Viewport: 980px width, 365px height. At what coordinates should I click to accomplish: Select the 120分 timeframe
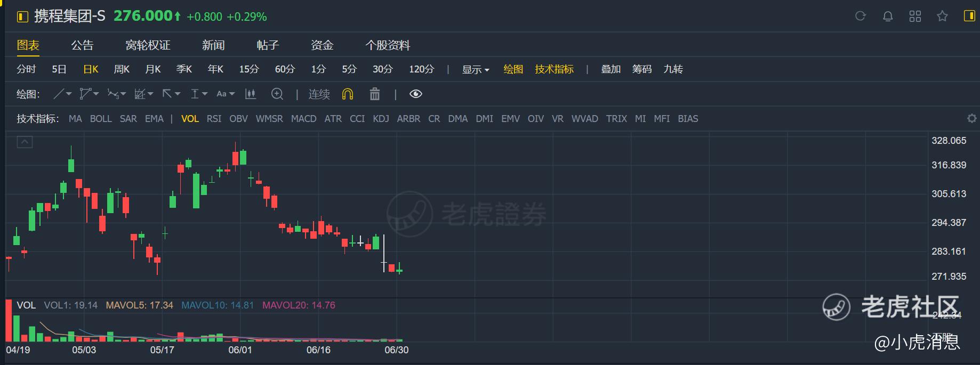tap(422, 69)
